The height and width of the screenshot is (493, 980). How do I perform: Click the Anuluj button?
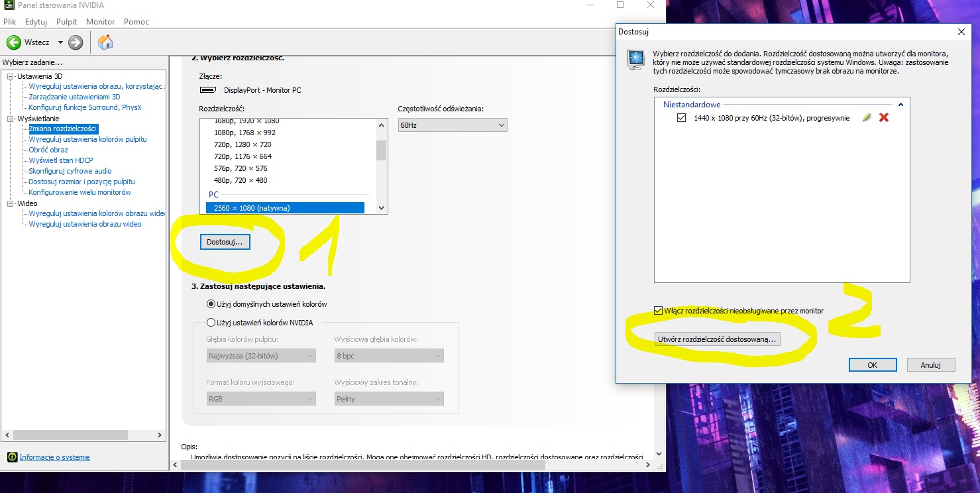[x=931, y=365]
